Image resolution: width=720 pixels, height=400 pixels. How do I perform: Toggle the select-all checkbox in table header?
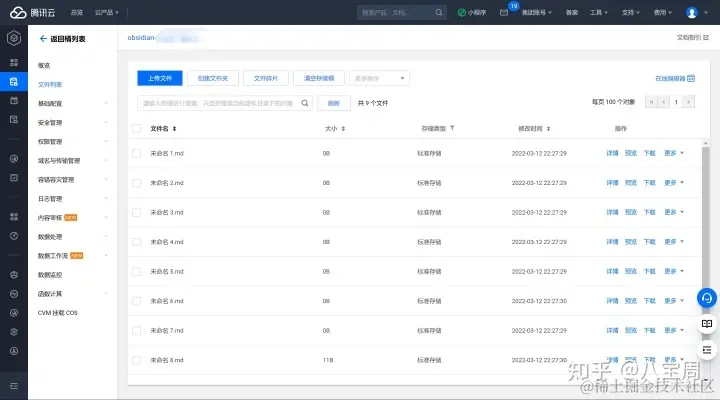pos(136,129)
